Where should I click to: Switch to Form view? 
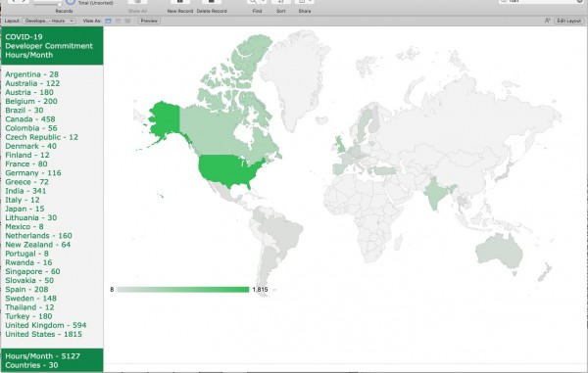(108, 21)
